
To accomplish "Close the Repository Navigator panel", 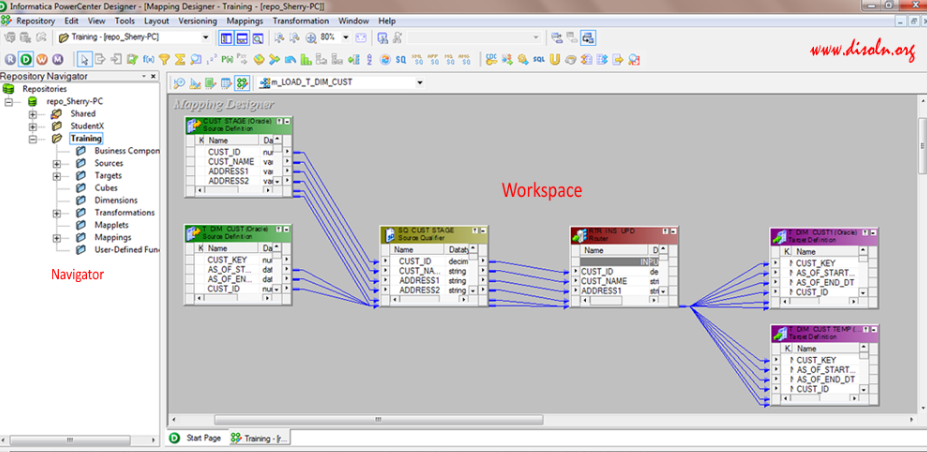I will [x=153, y=76].
